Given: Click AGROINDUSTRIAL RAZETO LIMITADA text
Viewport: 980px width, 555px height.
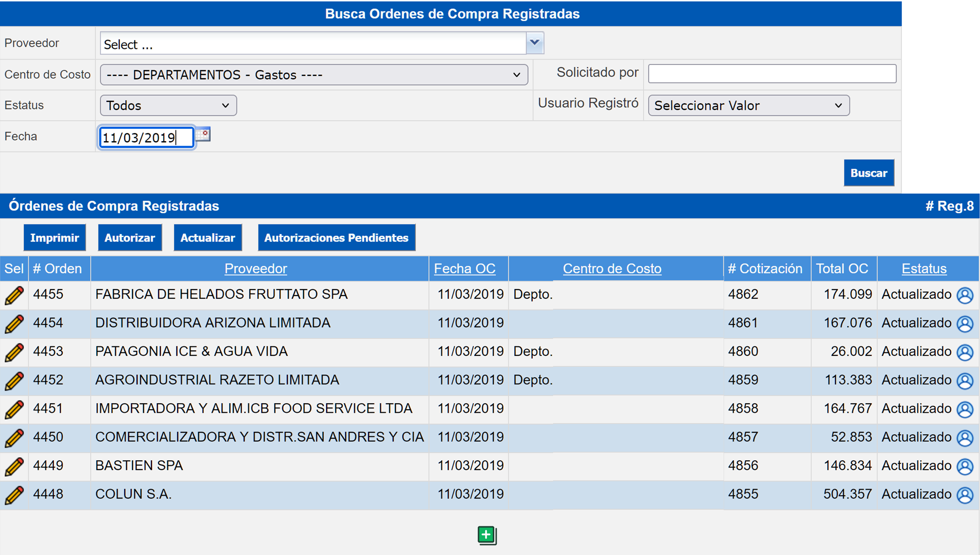Looking at the screenshot, I should [217, 380].
